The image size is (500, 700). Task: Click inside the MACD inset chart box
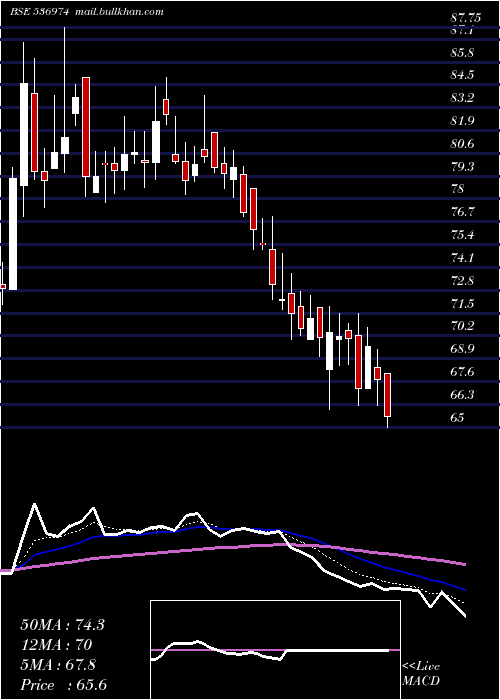[x=275, y=650]
